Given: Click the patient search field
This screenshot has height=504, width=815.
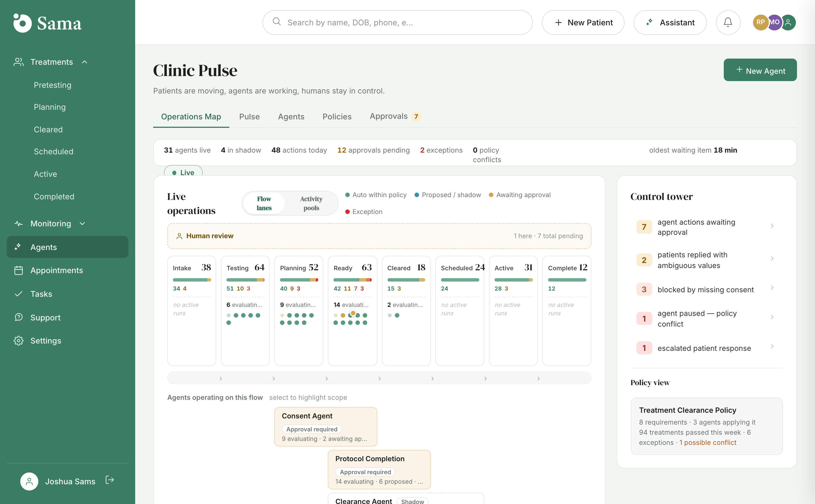Looking at the screenshot, I should [x=397, y=22].
